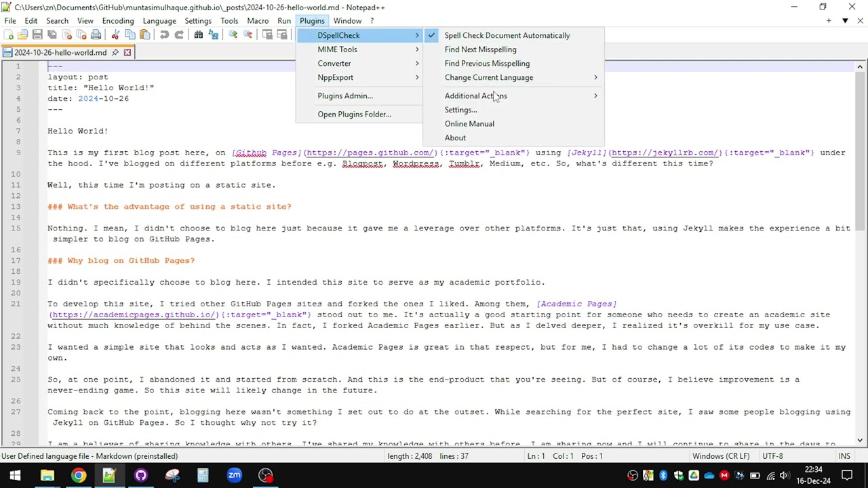The image size is (868, 488).
Task: Click the New file toolbar icon
Action: click(8, 35)
